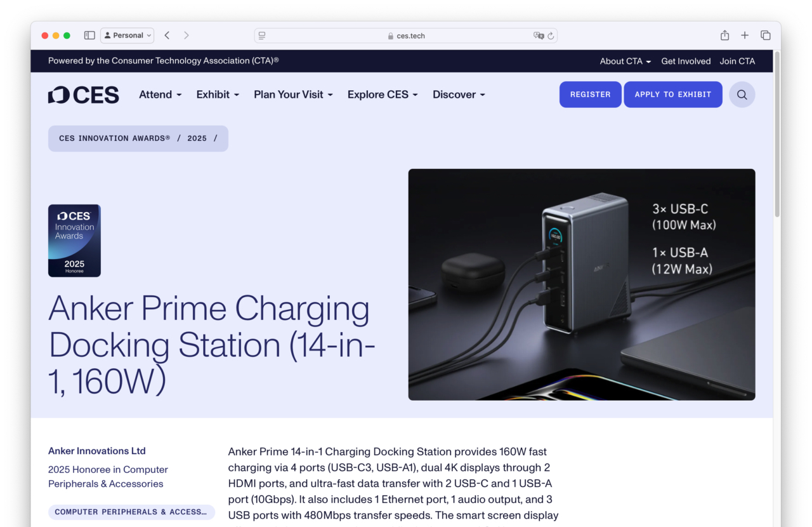Expand the Explore CES menu
The width and height of the screenshot is (812, 527).
383,95
